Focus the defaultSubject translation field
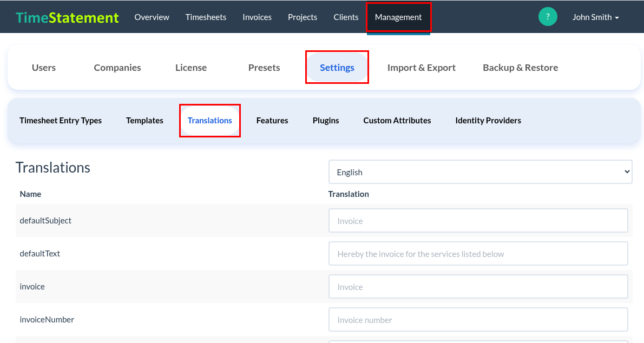 pos(478,221)
